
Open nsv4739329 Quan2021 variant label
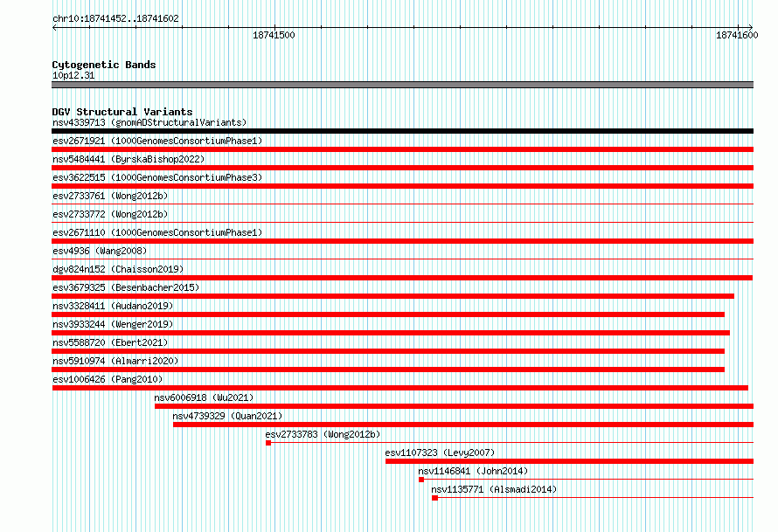coord(227,416)
